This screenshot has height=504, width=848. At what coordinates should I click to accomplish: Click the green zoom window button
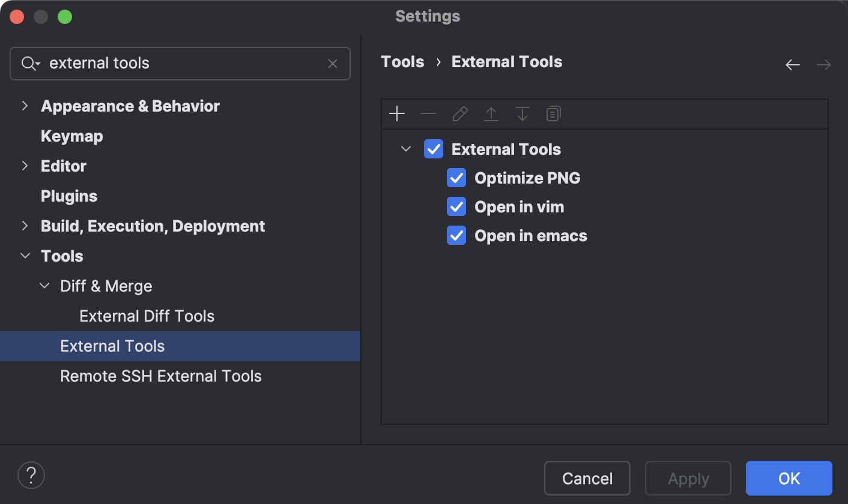pos(65,17)
